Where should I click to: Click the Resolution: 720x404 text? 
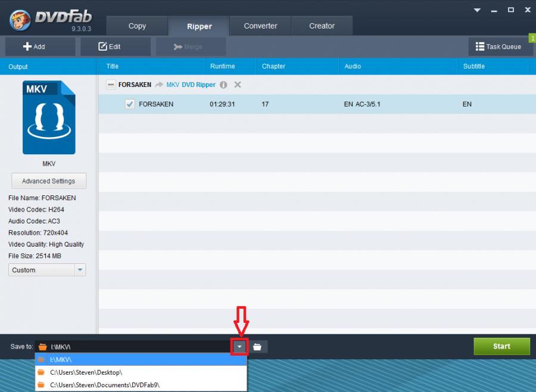pos(38,233)
